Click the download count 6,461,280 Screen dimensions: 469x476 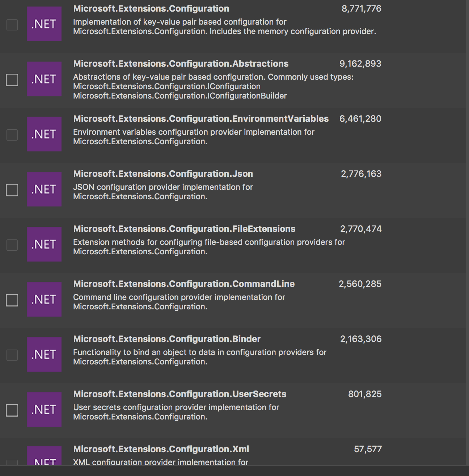tap(360, 119)
